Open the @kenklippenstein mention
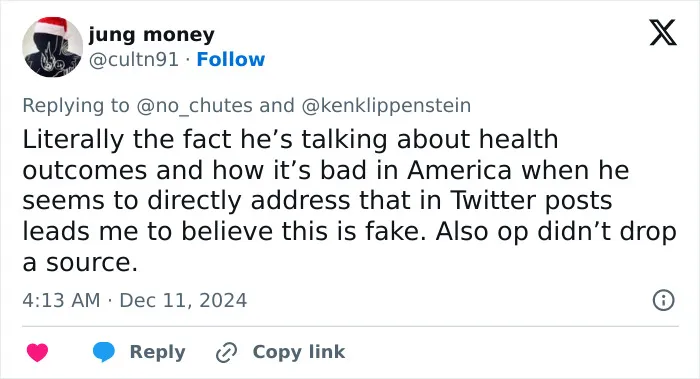Image resolution: width=700 pixels, height=379 pixels. [x=386, y=106]
